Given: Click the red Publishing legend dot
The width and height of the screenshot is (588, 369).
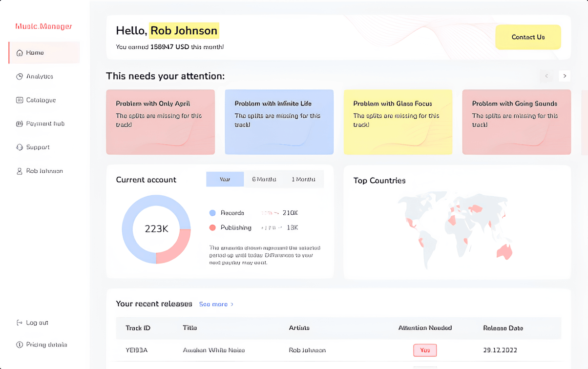Looking at the screenshot, I should (x=212, y=227).
